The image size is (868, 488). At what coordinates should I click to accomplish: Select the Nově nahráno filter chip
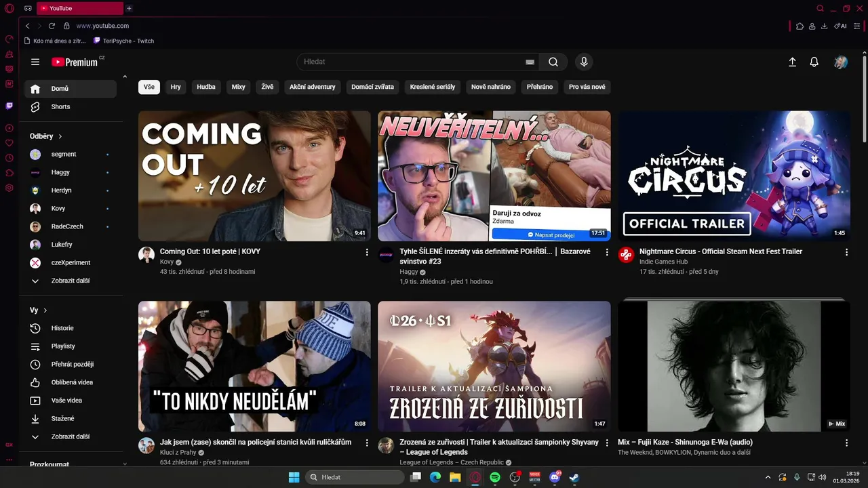click(491, 87)
